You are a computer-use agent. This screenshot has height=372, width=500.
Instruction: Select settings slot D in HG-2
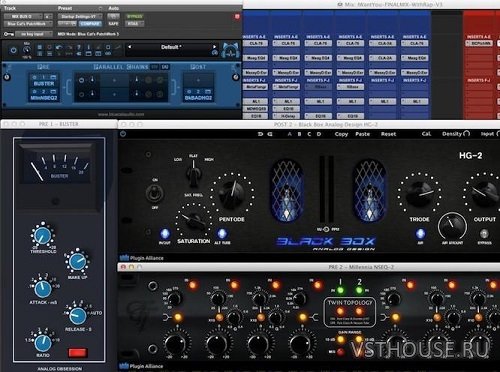point(319,134)
